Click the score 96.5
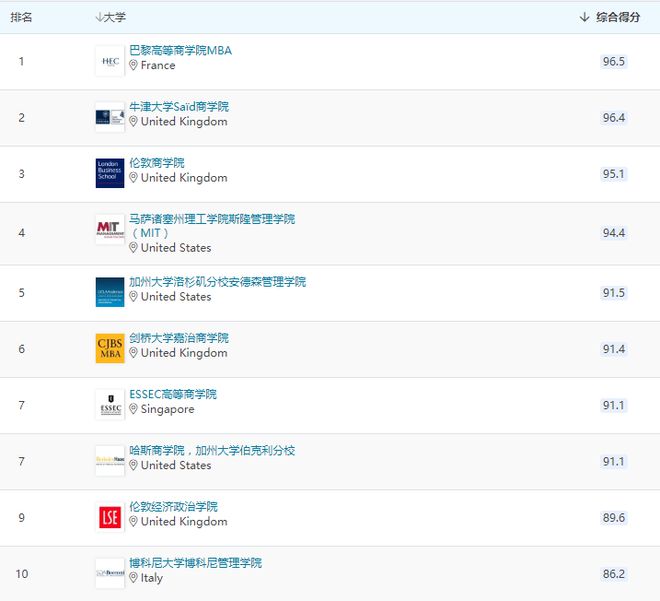This screenshot has width=660, height=601. (x=614, y=61)
